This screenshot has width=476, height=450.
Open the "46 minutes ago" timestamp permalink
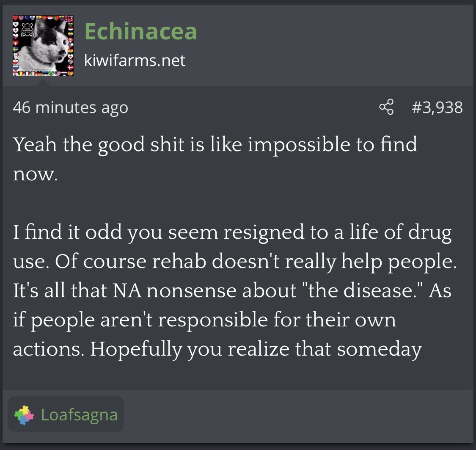[x=70, y=108]
